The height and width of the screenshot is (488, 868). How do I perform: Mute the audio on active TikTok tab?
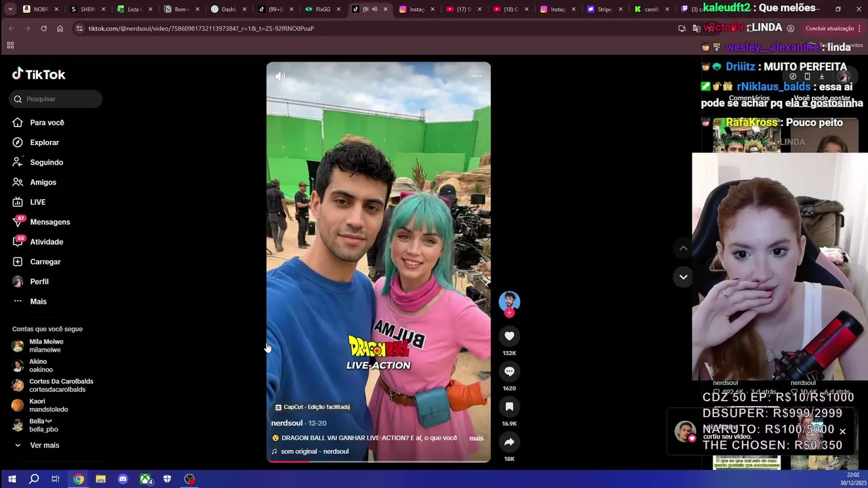pos(374,9)
